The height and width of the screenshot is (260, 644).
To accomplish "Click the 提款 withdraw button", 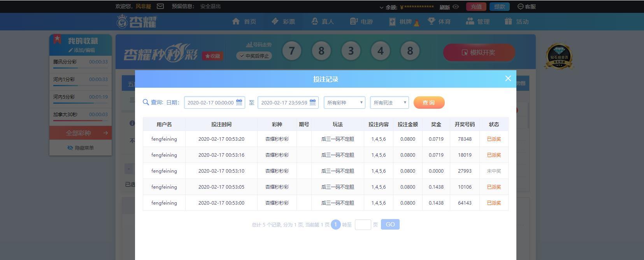I will (500, 7).
